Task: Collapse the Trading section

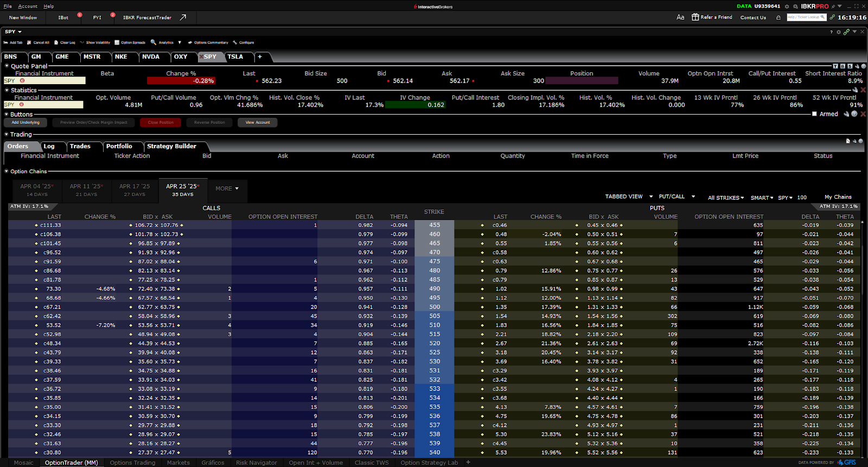Action: coord(7,134)
